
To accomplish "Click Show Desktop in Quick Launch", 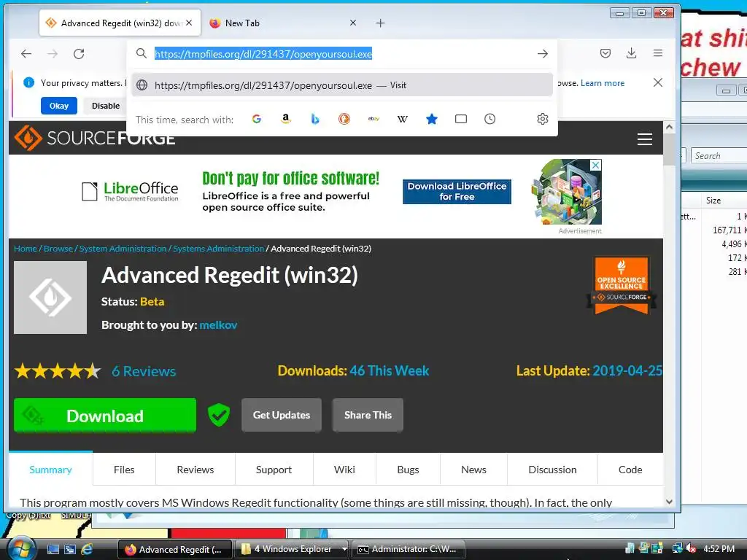I will coord(53,549).
